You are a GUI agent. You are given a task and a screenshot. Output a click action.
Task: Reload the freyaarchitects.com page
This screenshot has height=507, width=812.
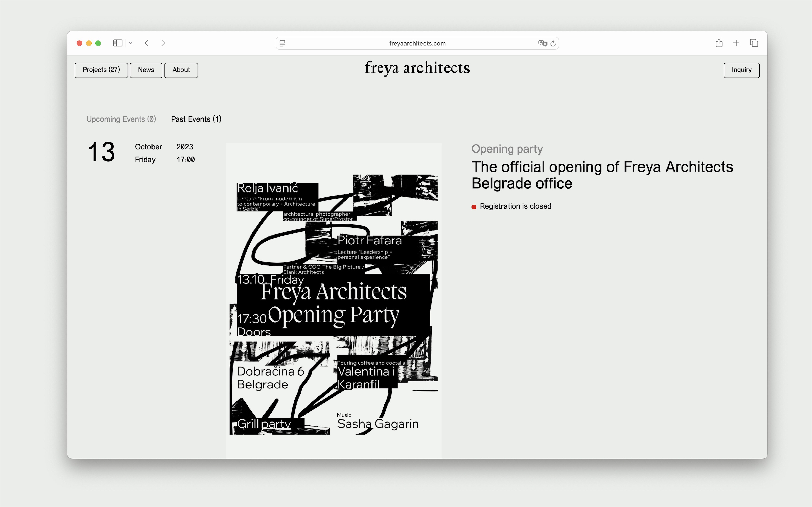553,43
